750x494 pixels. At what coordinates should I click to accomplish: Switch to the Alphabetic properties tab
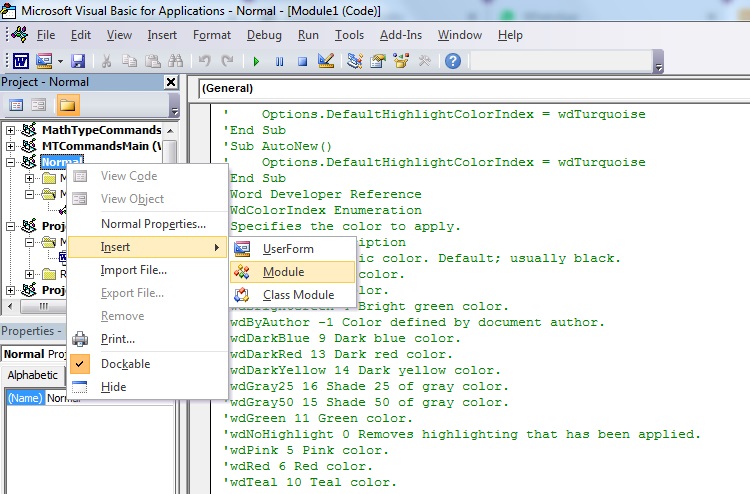pyautogui.click(x=33, y=375)
